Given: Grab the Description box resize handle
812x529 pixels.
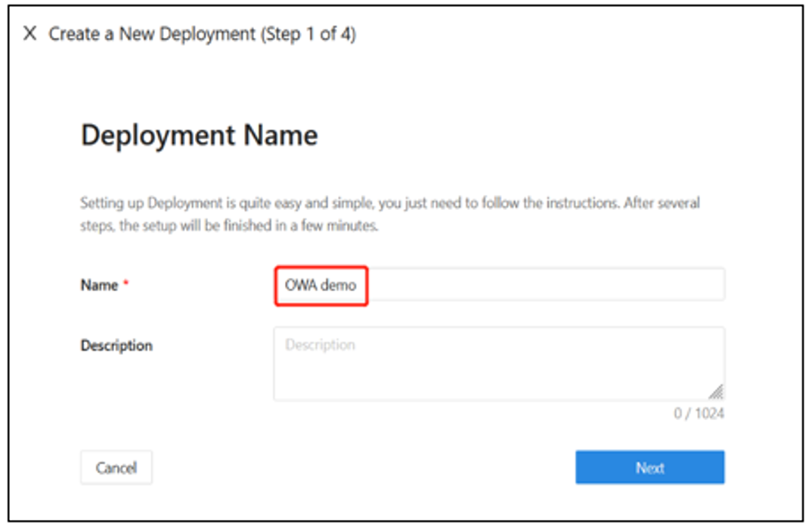Looking at the screenshot, I should [x=716, y=391].
